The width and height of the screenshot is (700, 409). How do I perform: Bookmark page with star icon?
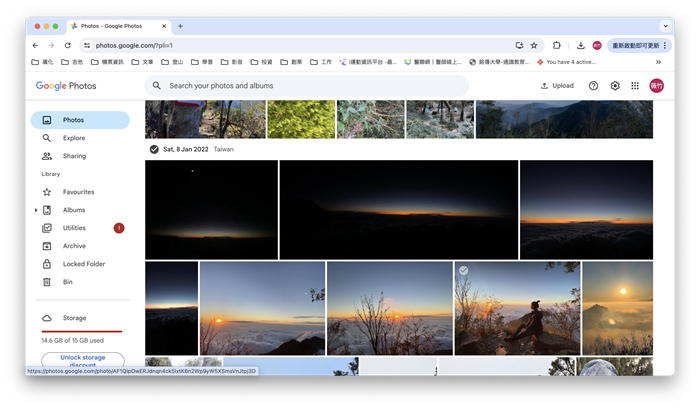[534, 45]
